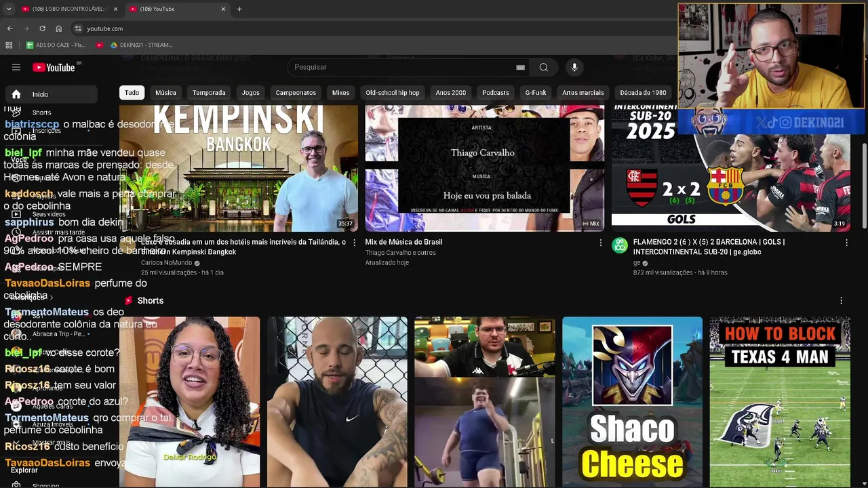Select the Temporada filter chip
Screen dimensions: 868x488
point(209,92)
